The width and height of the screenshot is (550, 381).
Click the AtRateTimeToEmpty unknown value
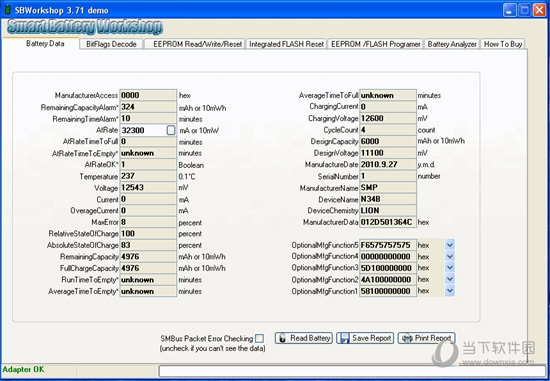[148, 153]
